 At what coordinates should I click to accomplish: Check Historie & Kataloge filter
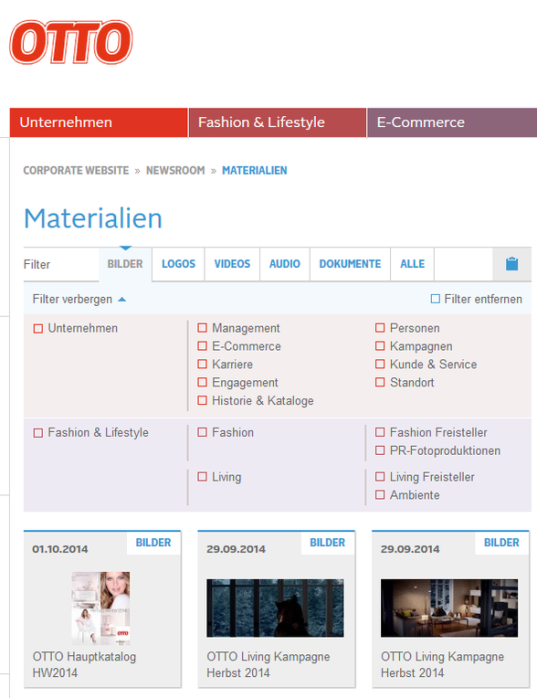202,400
